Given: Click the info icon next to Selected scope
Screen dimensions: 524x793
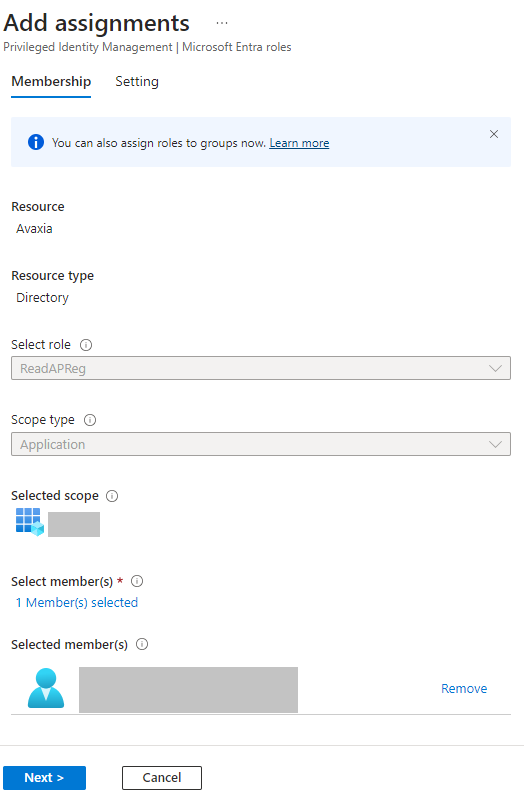Looking at the screenshot, I should coord(112,496).
